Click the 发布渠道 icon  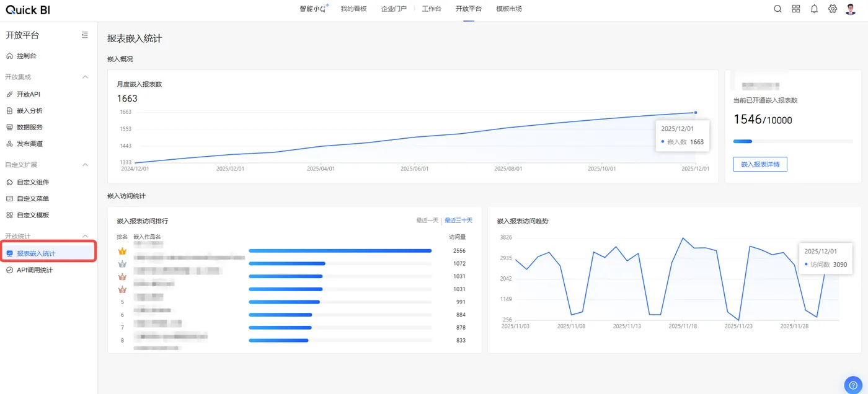click(x=9, y=144)
